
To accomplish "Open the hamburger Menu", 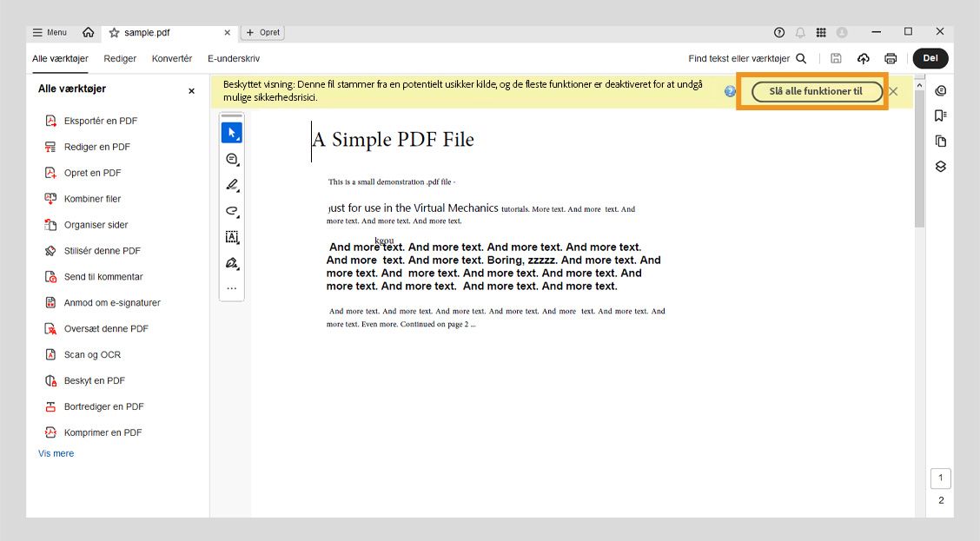I will tap(50, 32).
